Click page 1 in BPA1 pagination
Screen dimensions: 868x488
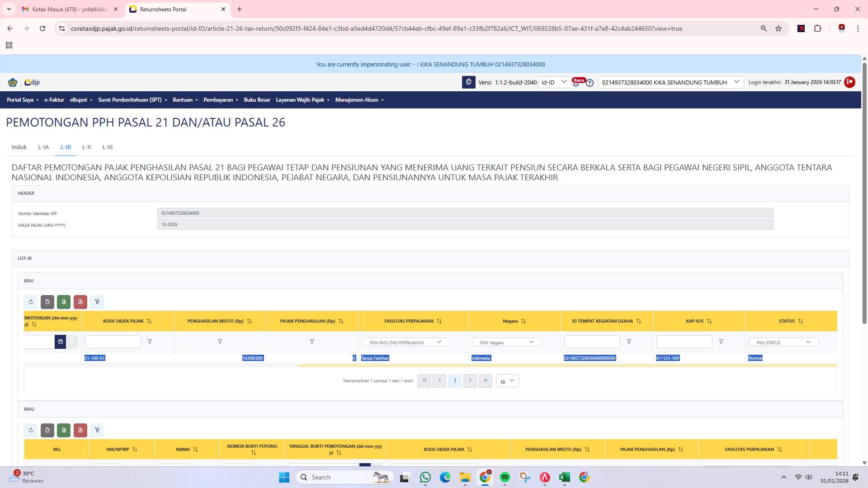click(x=455, y=381)
